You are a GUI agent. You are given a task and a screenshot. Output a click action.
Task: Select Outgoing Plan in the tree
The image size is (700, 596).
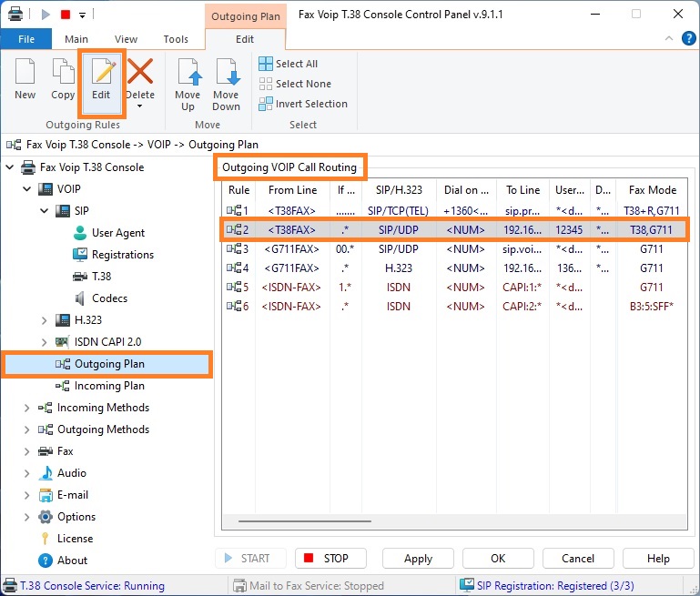[107, 364]
